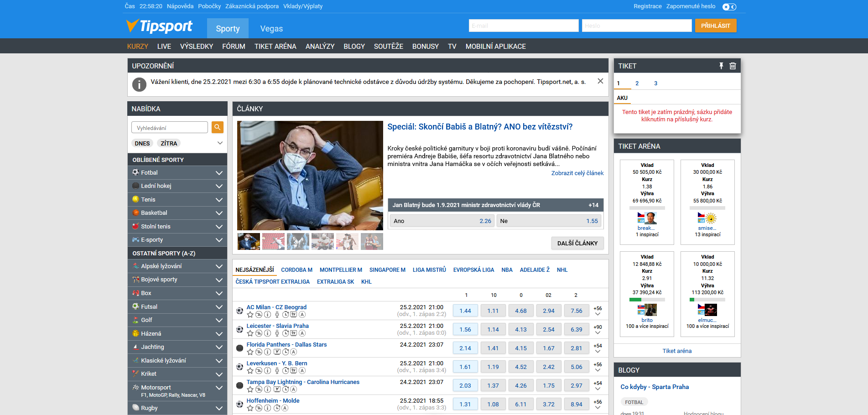Open the Tiket aréna link below cards

(x=677, y=351)
